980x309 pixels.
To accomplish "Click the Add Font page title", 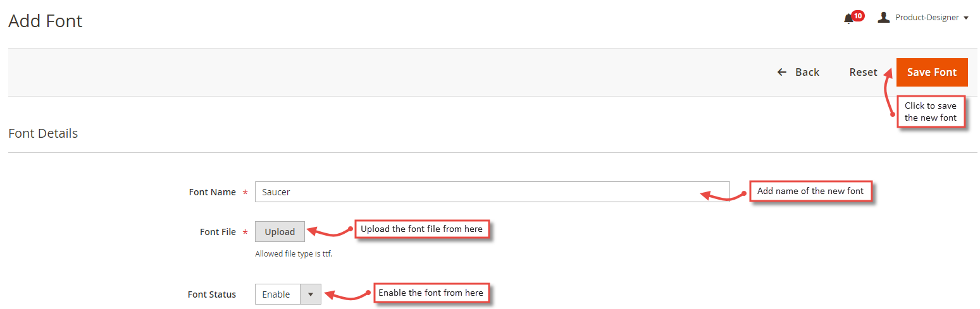I will click(46, 21).
